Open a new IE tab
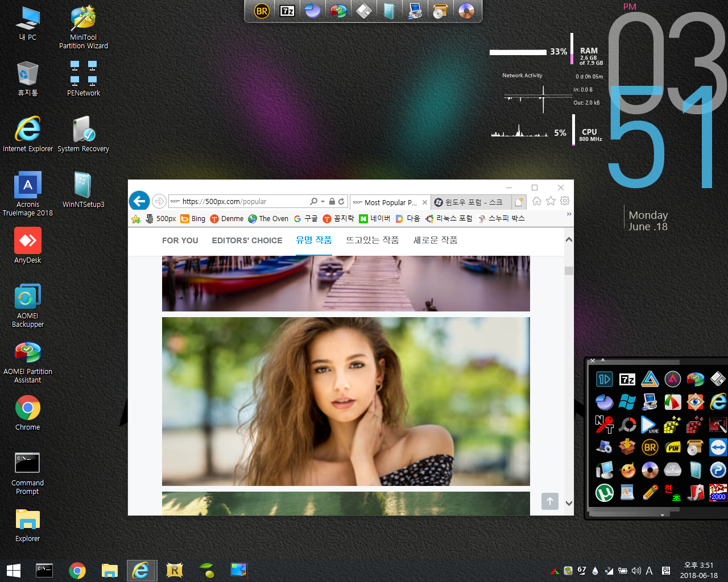 [519, 202]
